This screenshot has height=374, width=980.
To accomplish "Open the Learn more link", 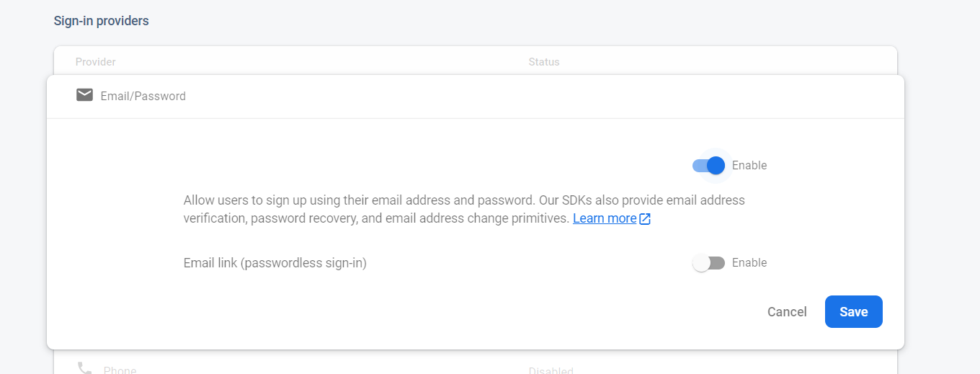I will (x=605, y=218).
